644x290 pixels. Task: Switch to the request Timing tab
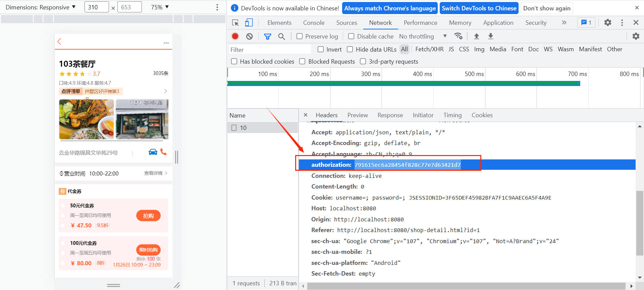[x=452, y=115]
